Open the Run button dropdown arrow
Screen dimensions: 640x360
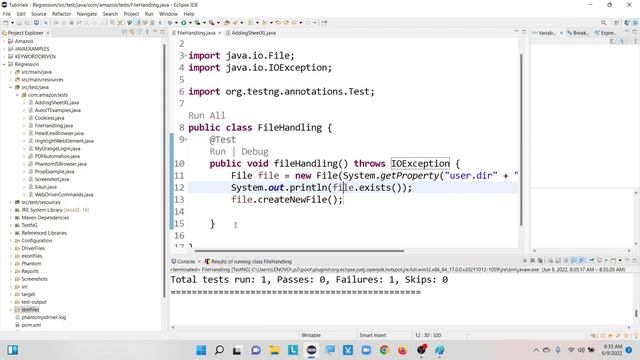click(190, 23)
